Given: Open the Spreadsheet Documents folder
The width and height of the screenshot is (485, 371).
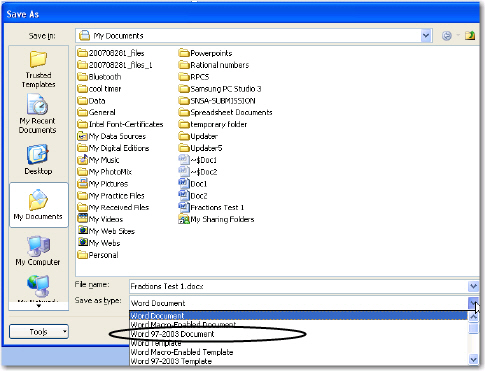Looking at the screenshot, I should tap(226, 112).
